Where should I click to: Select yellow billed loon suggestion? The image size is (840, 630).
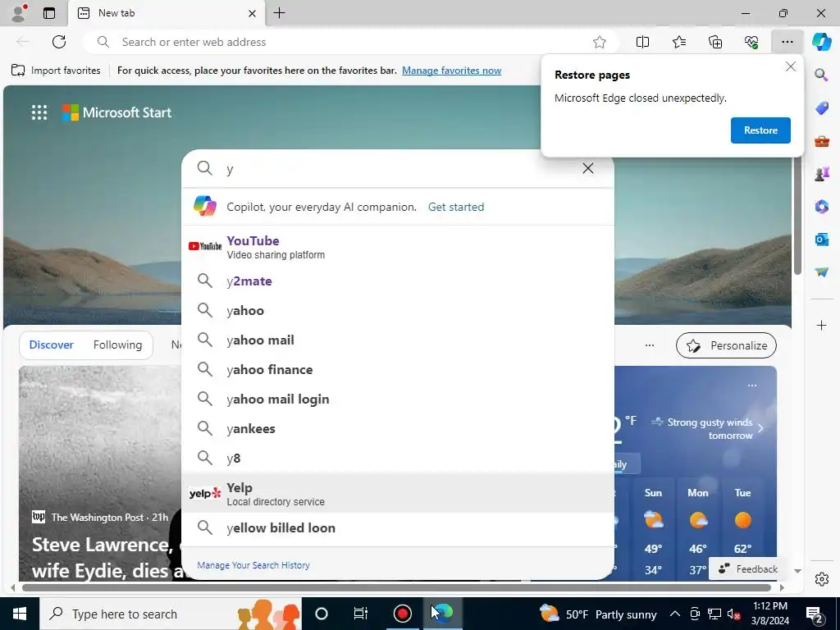[x=398, y=527]
